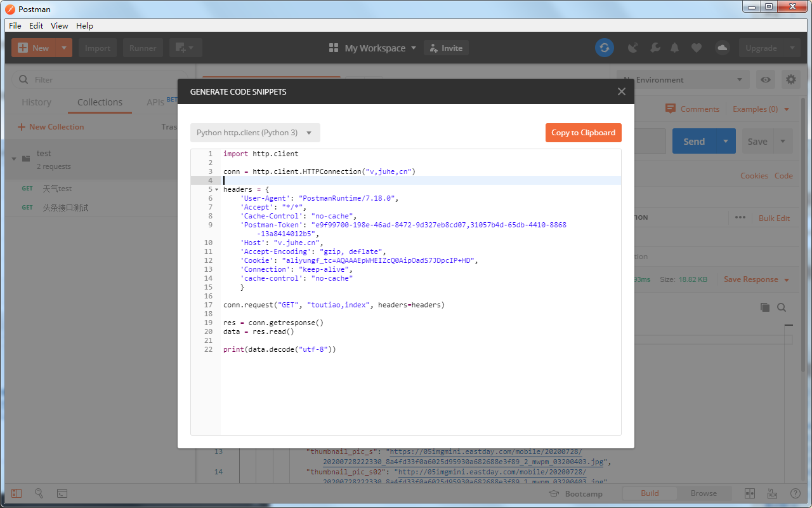Click the three-dot params options icon

click(x=740, y=217)
